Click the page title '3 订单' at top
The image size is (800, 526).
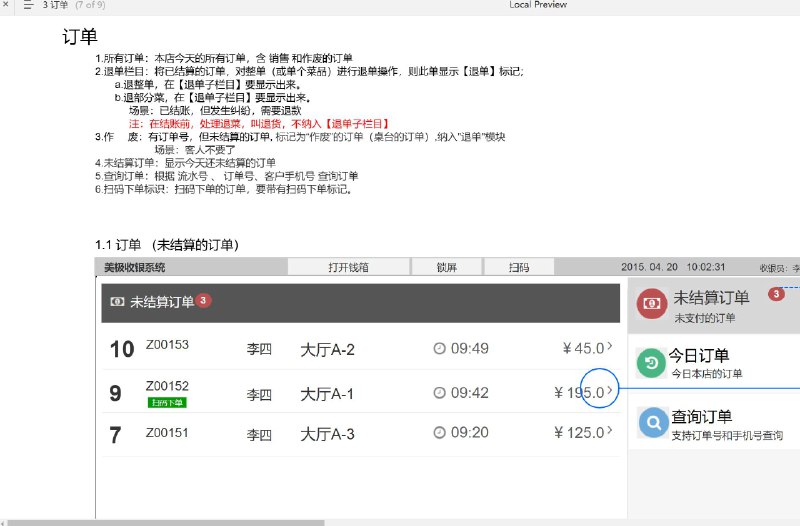pos(55,5)
